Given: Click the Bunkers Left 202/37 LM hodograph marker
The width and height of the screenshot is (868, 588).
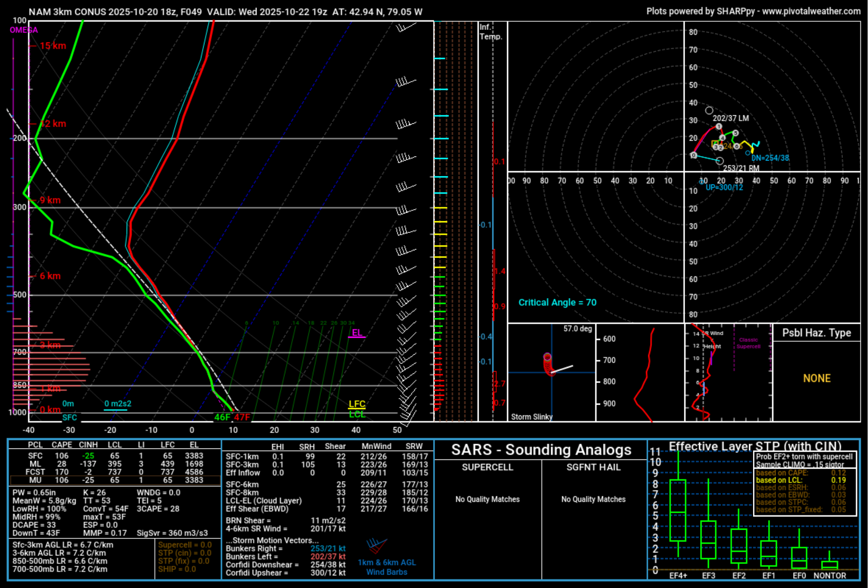Looking at the screenshot, I should click(709, 110).
